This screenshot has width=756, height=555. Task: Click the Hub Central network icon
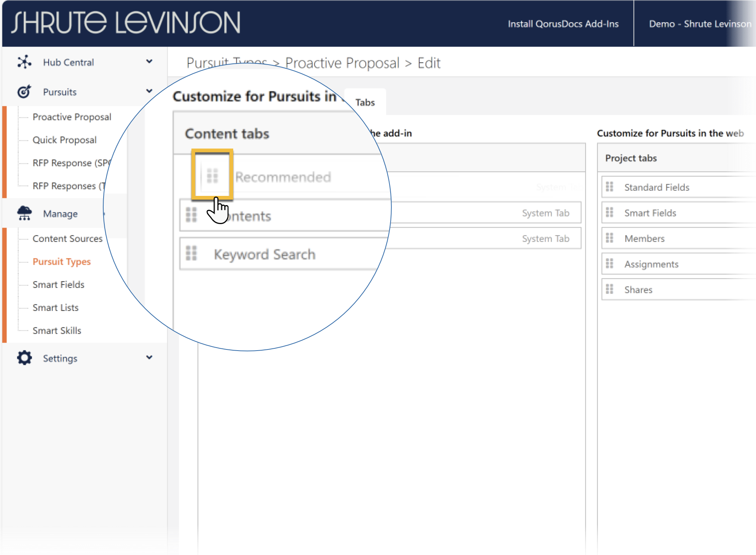click(25, 62)
